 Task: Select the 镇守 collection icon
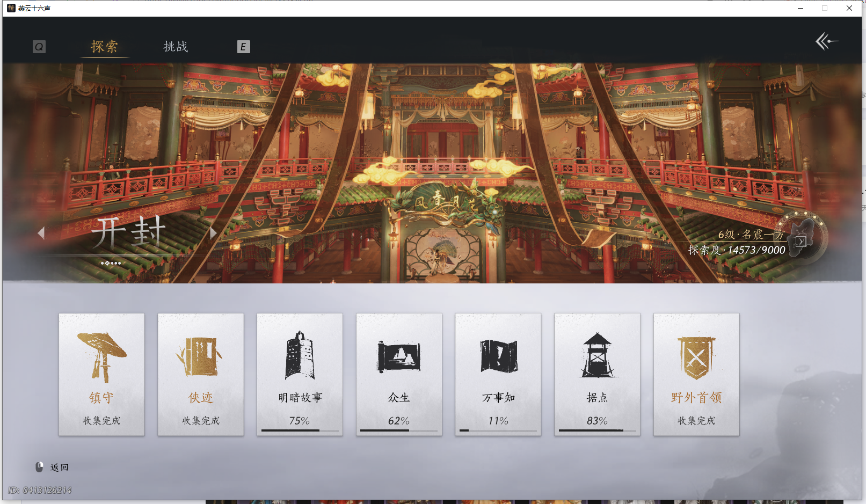[x=101, y=354]
